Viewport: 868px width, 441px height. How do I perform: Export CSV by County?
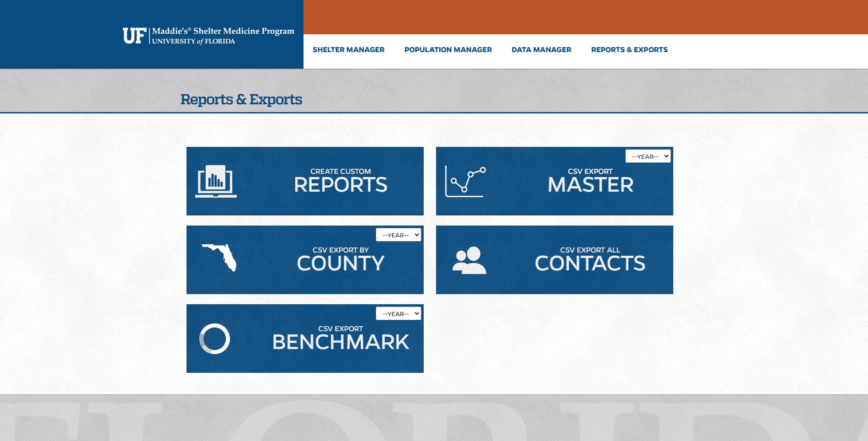pyautogui.click(x=305, y=260)
